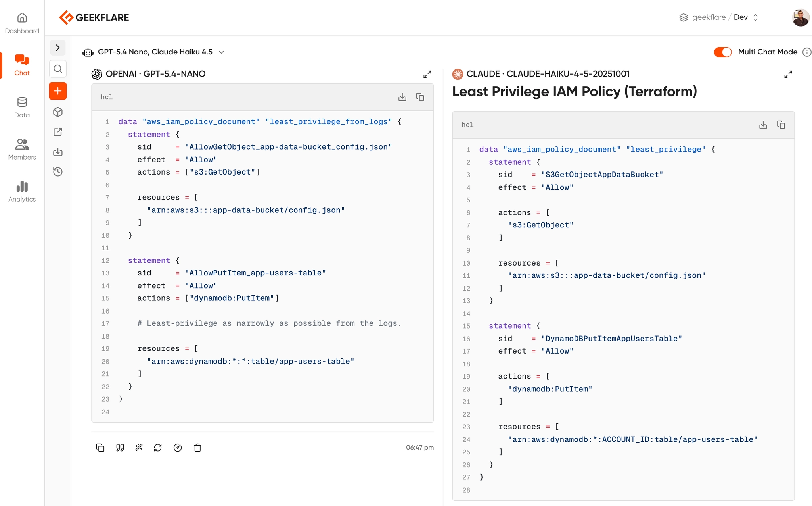Open the Members page

pos(22,149)
